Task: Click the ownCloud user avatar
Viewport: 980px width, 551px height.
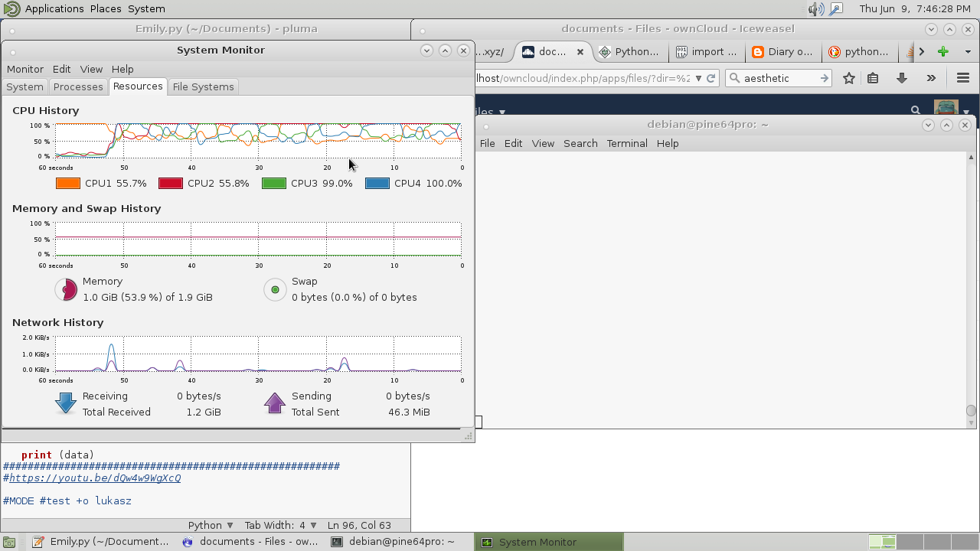Action: (946, 108)
